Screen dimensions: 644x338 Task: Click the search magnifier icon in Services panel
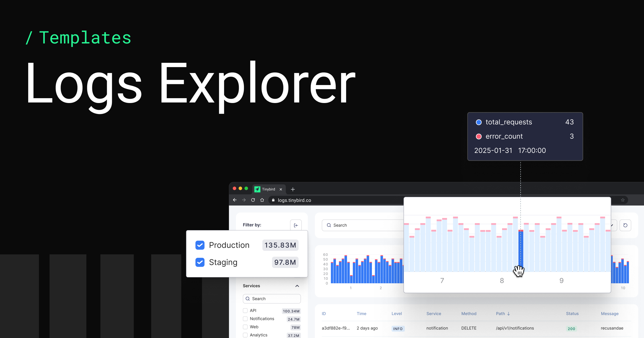click(x=247, y=299)
